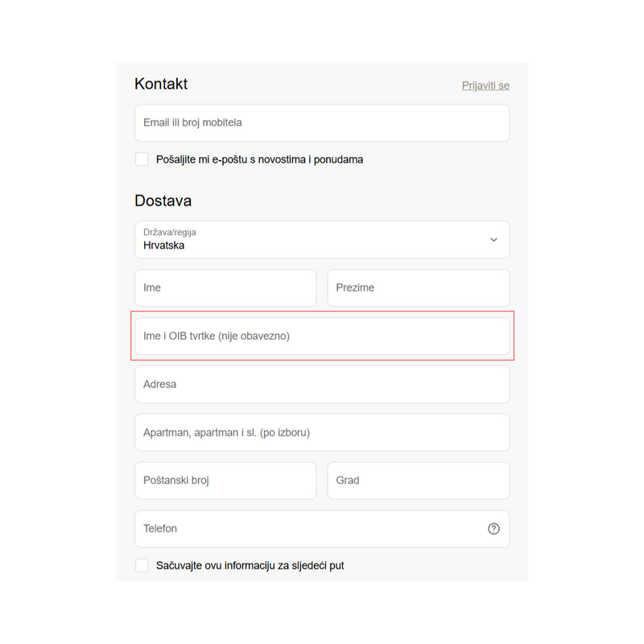Focus the Ime i OIB tvrtke field

(x=322, y=336)
